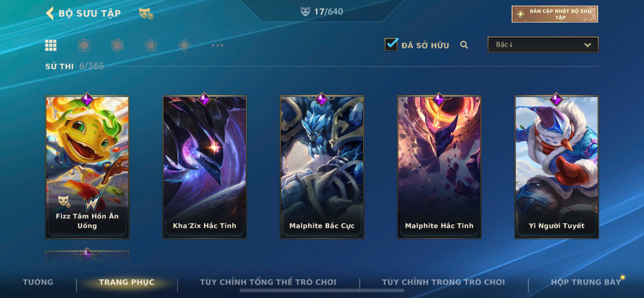
Task: Go back using the Bộ Sưu Tập arrow
Action: click(x=50, y=13)
